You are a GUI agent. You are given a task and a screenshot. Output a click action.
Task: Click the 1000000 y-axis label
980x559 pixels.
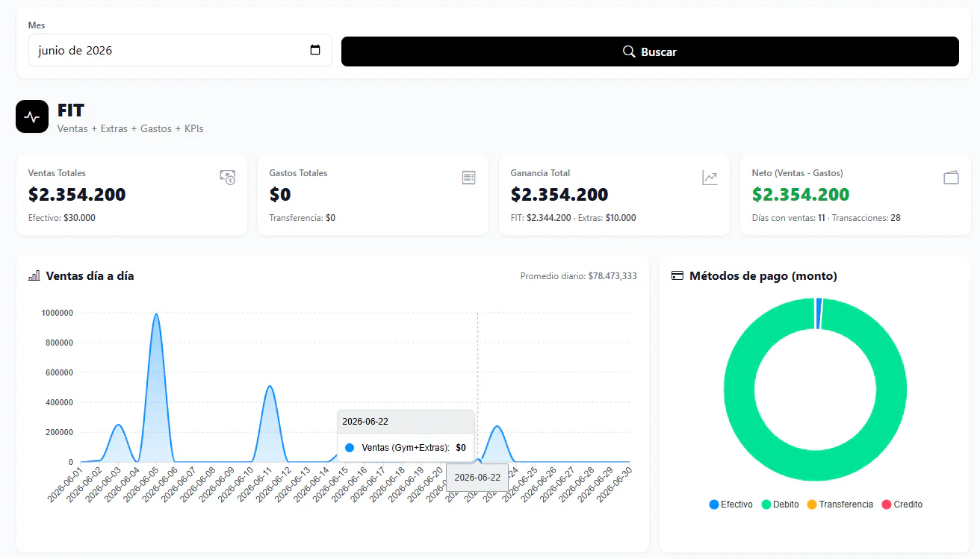coord(57,313)
